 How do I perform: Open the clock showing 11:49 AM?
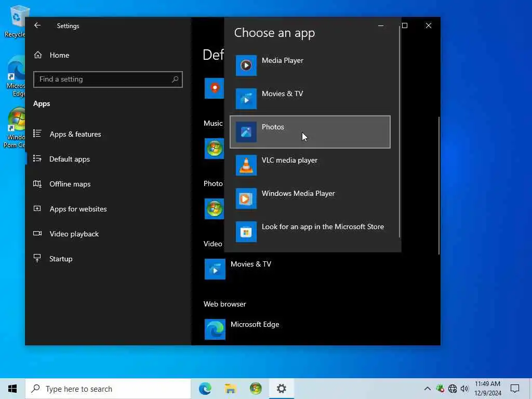click(x=487, y=389)
